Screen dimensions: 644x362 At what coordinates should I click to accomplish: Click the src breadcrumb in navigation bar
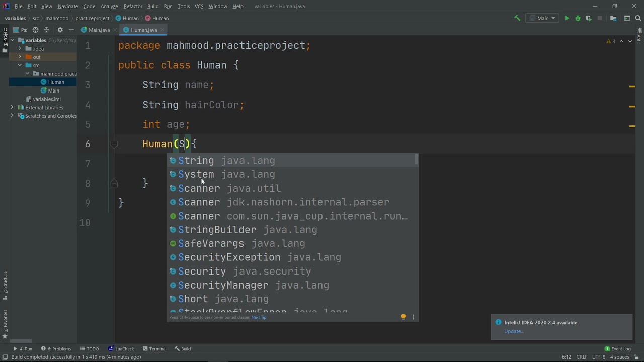pos(36,18)
